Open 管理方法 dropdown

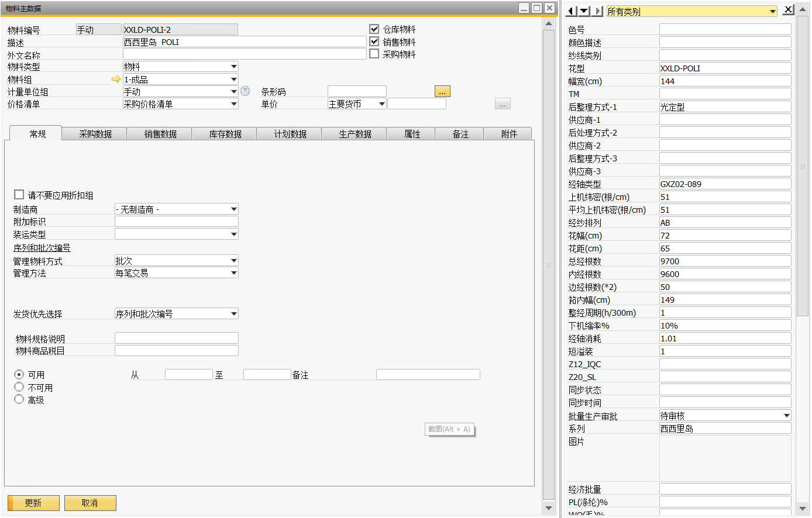tap(234, 272)
